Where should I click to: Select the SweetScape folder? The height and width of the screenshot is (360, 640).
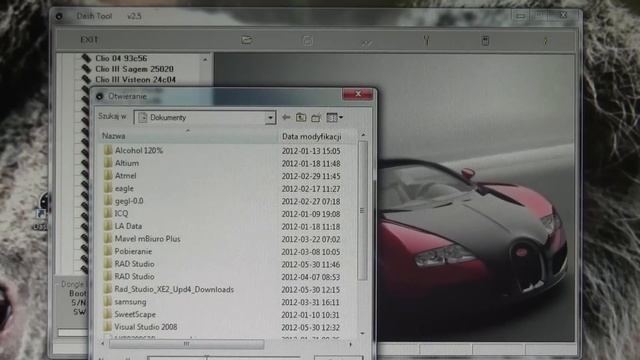pyautogui.click(x=135, y=315)
